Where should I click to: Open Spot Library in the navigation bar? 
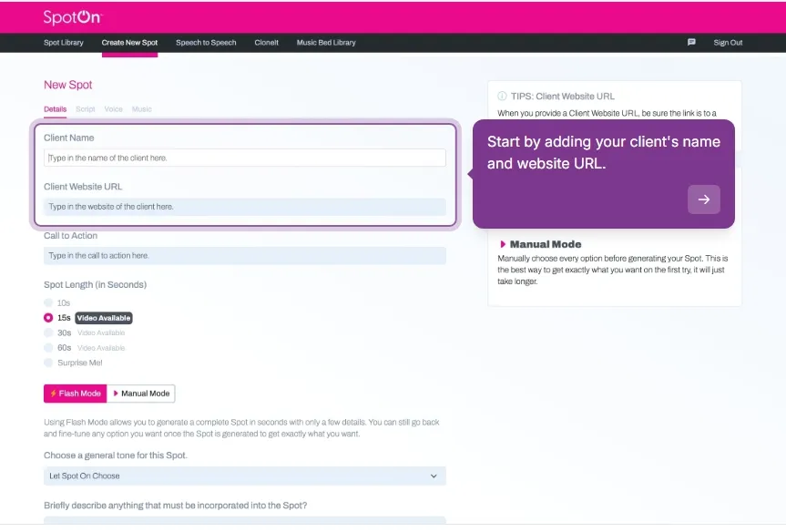point(63,43)
